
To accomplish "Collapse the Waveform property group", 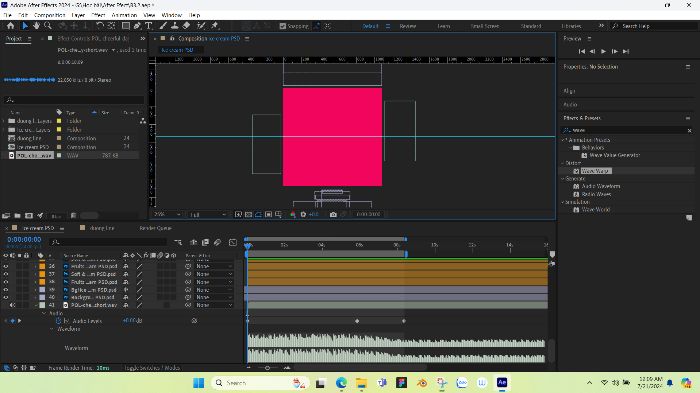I will 52,329.
